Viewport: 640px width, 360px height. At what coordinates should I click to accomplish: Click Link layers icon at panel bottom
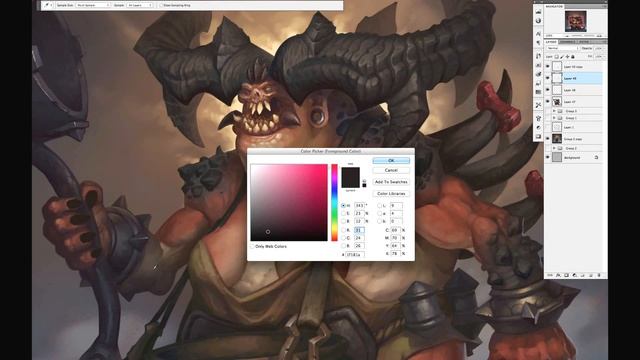550,276
